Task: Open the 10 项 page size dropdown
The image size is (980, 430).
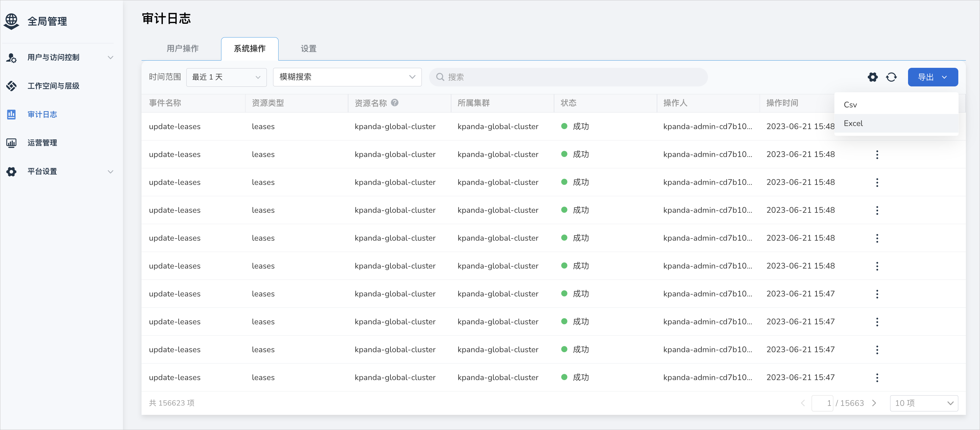Action: [x=924, y=403]
